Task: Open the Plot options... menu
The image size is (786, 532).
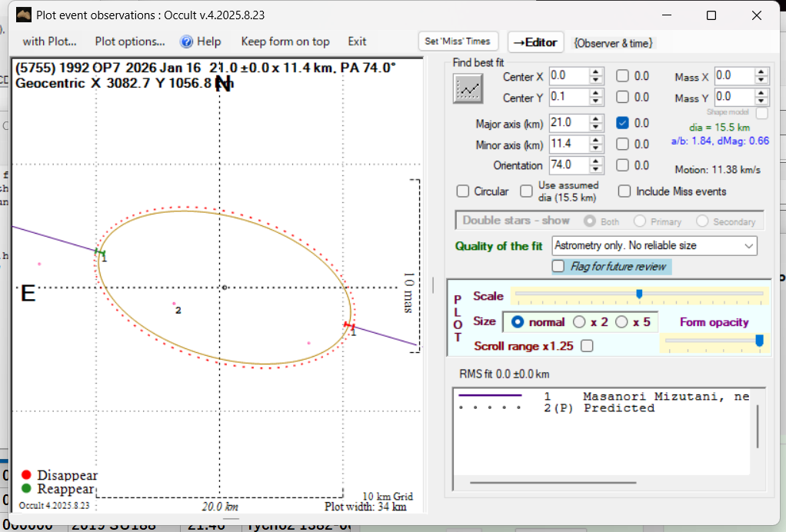Action: (x=130, y=42)
